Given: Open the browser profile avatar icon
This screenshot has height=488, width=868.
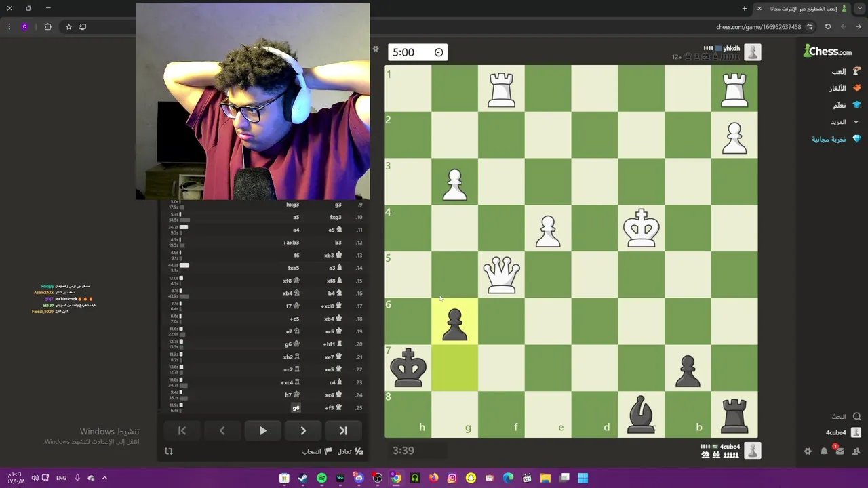Looking at the screenshot, I should tap(24, 26).
